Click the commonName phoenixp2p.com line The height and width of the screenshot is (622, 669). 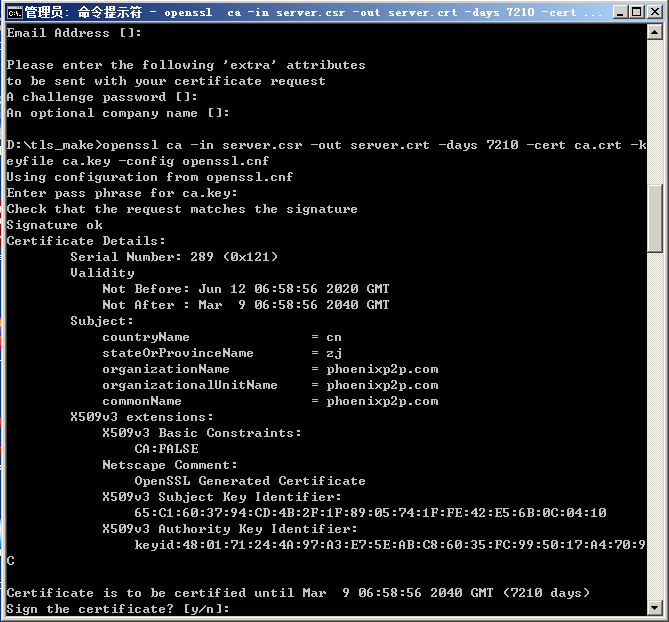[x=270, y=401]
